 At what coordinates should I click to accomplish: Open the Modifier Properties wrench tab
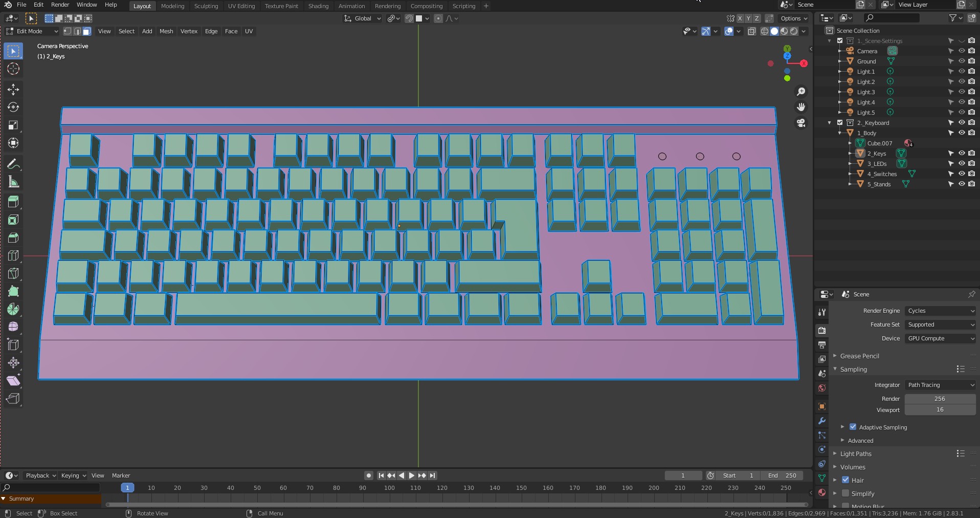(821, 421)
